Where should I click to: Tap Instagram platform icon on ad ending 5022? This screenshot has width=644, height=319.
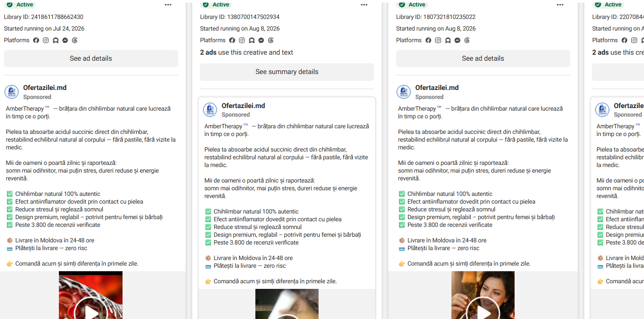pos(438,40)
